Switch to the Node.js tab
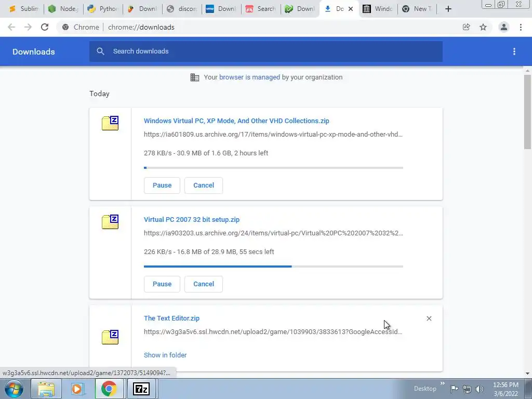532x399 pixels. coord(63,9)
